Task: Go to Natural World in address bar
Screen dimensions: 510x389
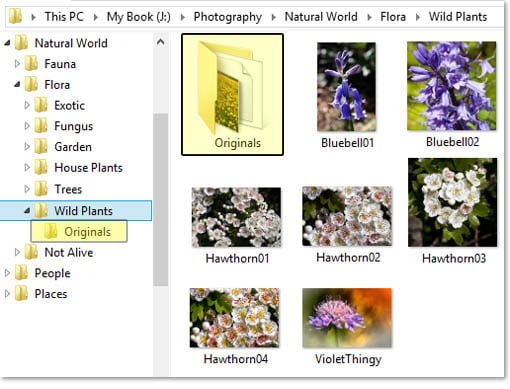Action: coord(321,16)
